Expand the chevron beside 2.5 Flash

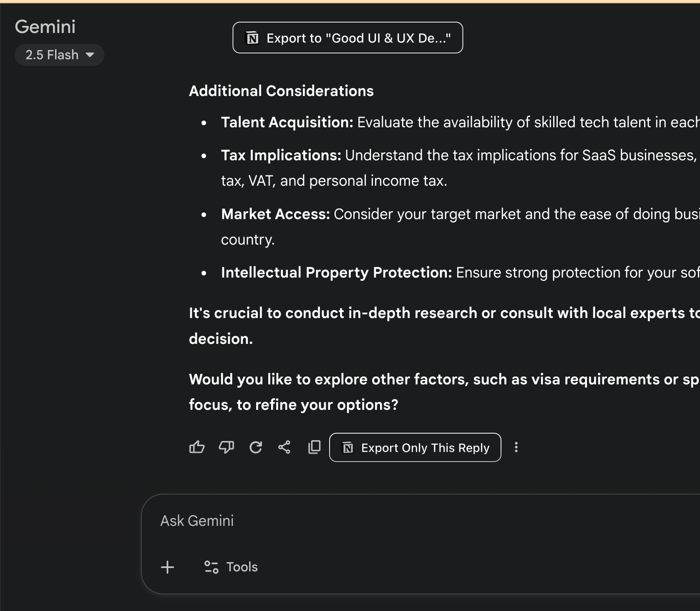(x=90, y=55)
